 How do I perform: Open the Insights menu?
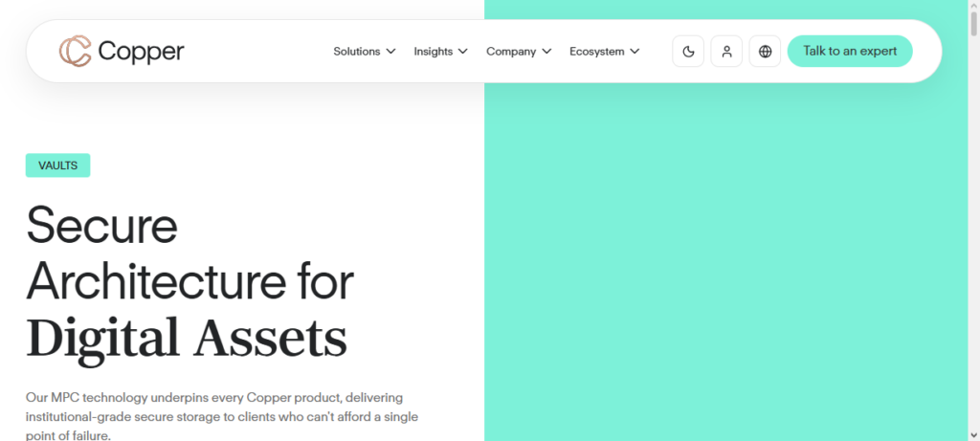440,52
